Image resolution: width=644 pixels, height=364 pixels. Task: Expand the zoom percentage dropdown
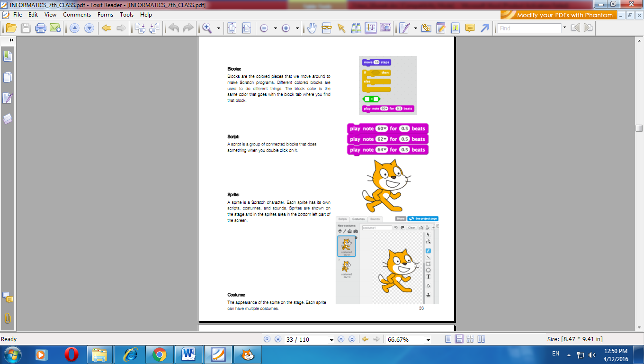coord(428,340)
